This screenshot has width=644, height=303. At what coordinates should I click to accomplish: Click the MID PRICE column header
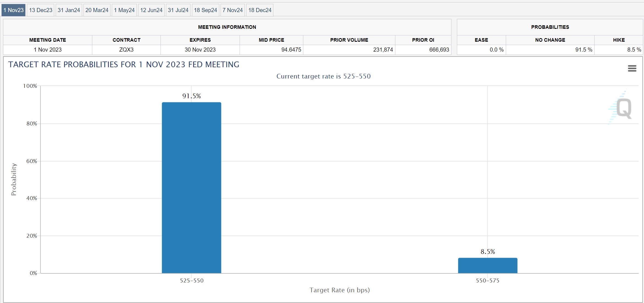pyautogui.click(x=271, y=40)
